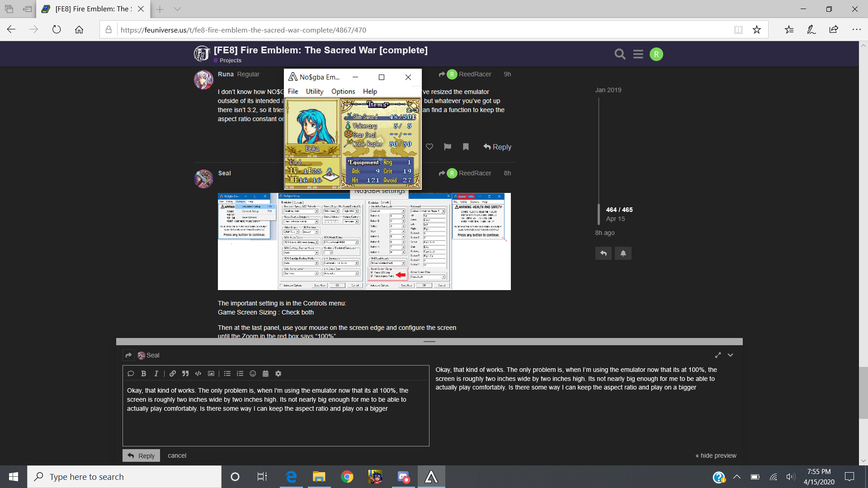The width and height of the screenshot is (868, 488).
Task: Insert date with calendar icon
Action: (265, 374)
